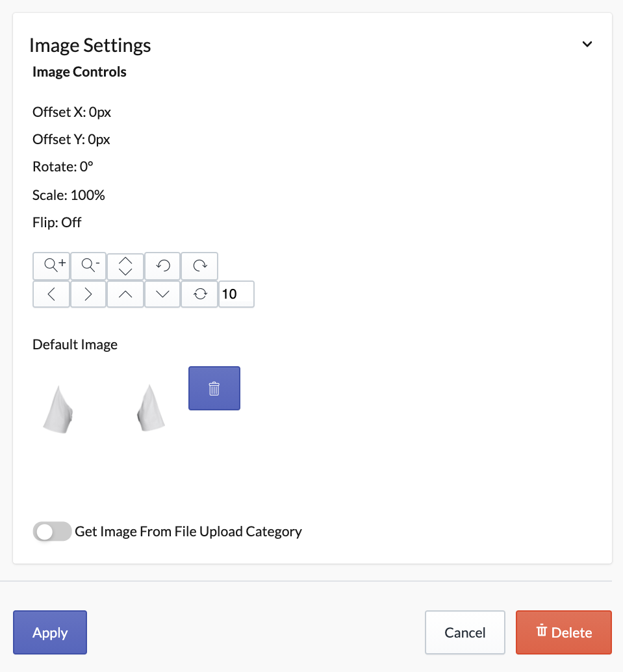
Task: Reset image controls with refresh icon
Action: click(200, 294)
